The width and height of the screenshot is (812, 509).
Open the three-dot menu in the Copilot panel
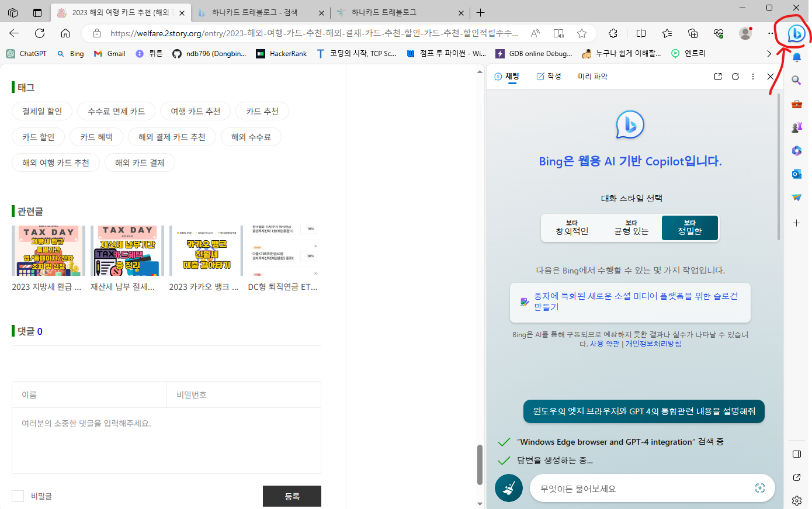(x=752, y=76)
